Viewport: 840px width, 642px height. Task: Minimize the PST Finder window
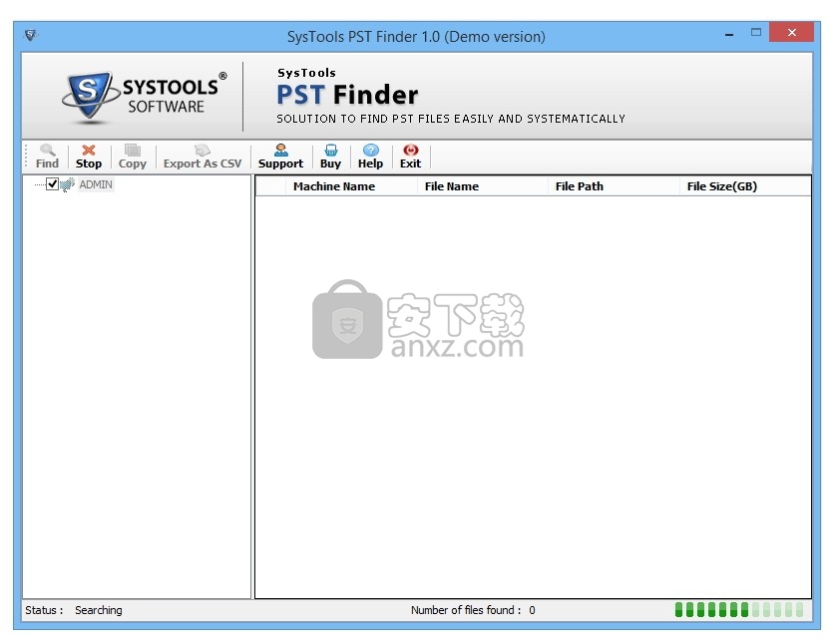[729, 34]
